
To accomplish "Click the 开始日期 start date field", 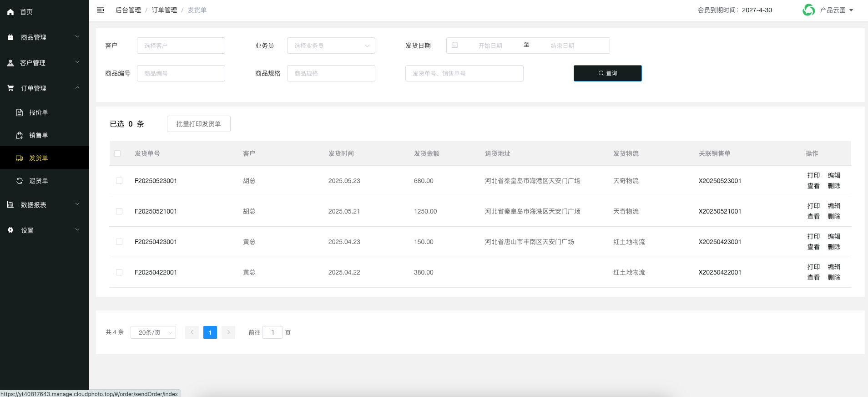I will click(490, 46).
